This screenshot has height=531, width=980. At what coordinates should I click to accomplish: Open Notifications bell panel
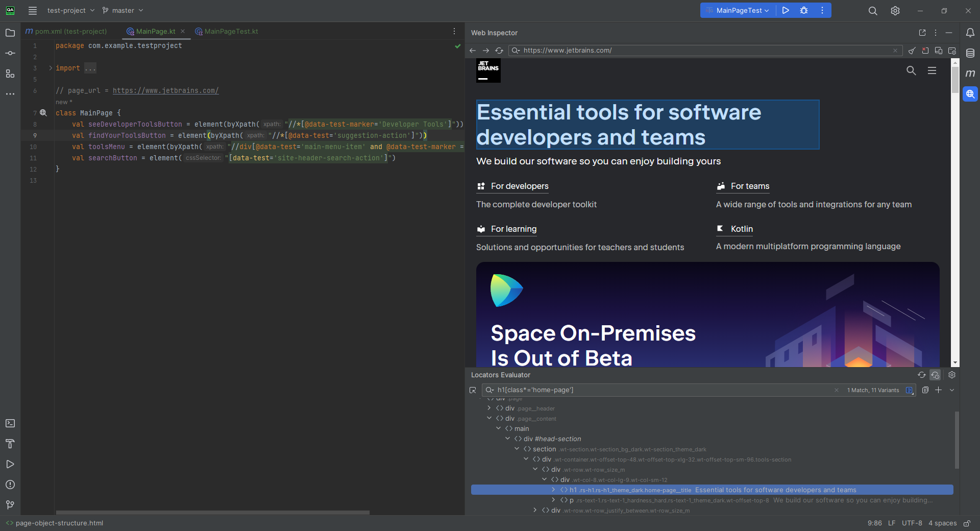pos(970,33)
